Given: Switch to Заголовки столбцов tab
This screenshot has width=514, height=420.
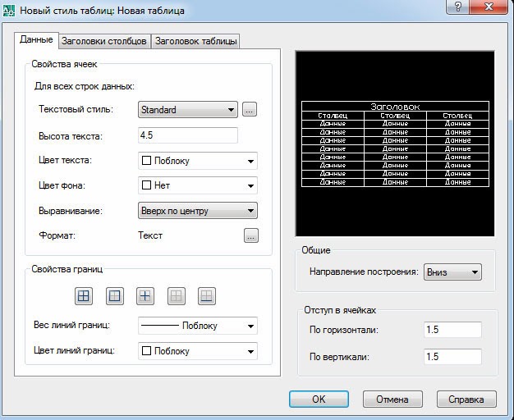Looking at the screenshot, I should click(104, 41).
